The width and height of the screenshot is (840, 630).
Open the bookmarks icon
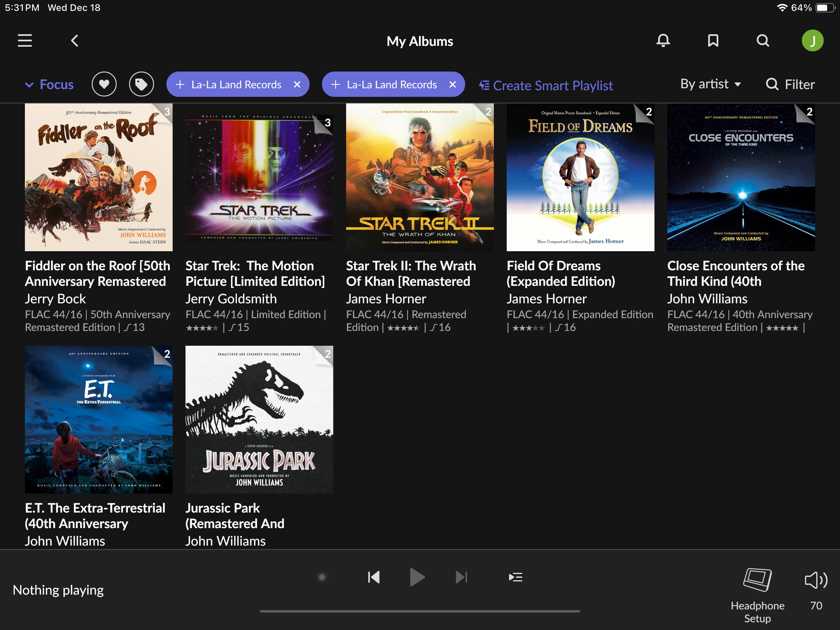713,40
